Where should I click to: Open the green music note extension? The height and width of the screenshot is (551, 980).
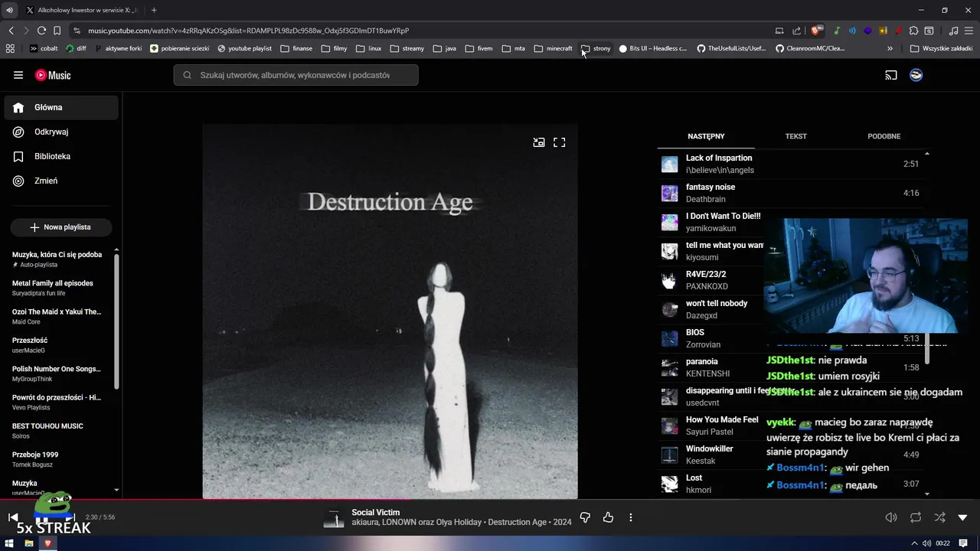tap(837, 31)
